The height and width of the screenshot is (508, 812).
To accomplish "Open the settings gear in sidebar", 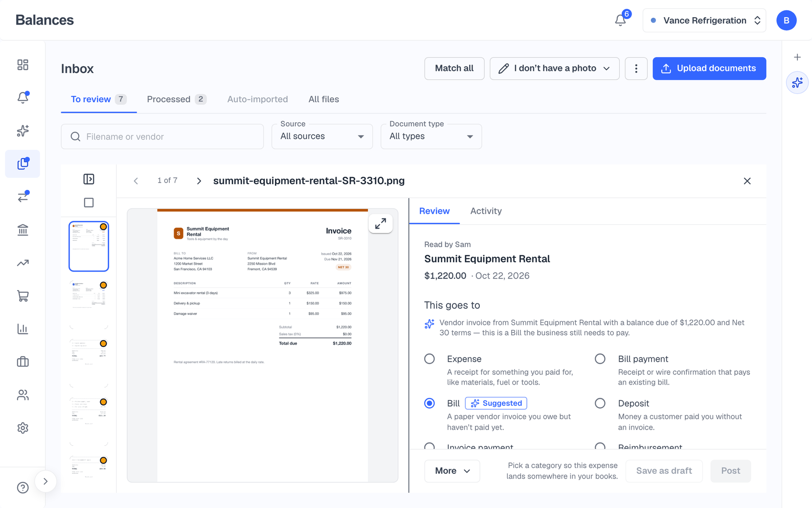I will click(23, 428).
